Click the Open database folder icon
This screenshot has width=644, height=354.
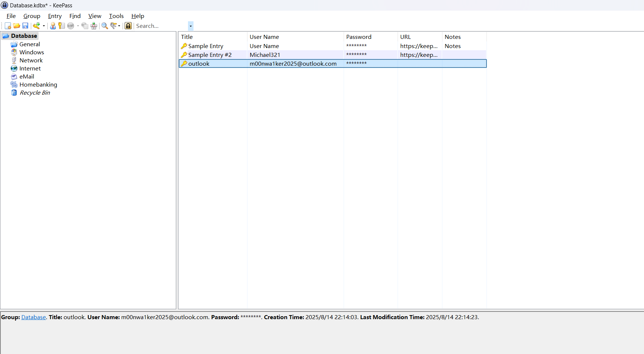point(17,26)
